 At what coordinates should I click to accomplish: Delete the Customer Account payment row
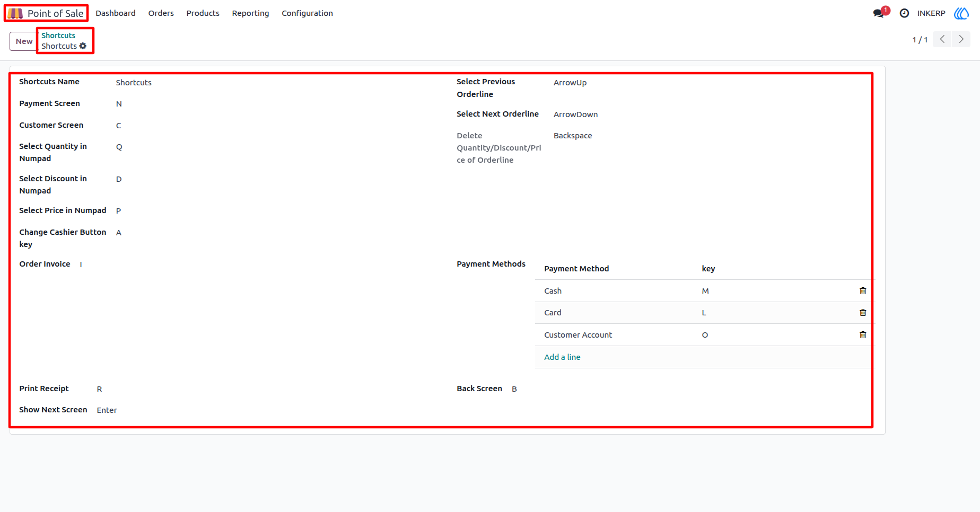pos(863,335)
